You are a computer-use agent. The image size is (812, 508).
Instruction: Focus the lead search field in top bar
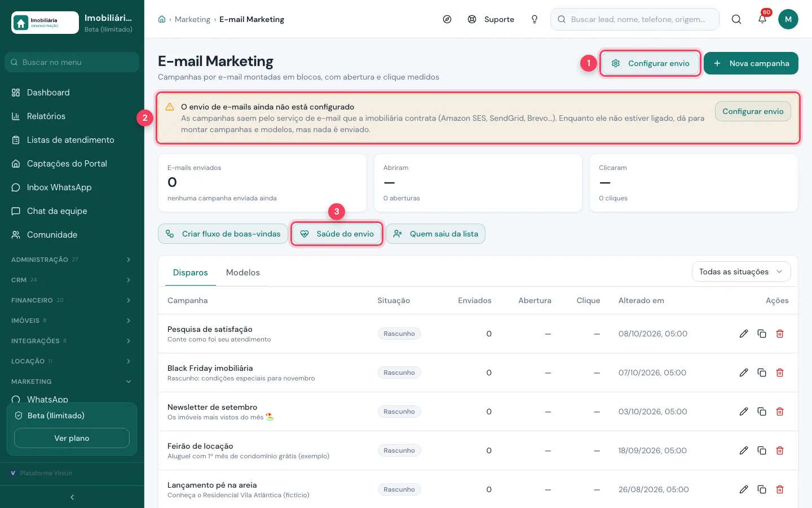click(635, 19)
